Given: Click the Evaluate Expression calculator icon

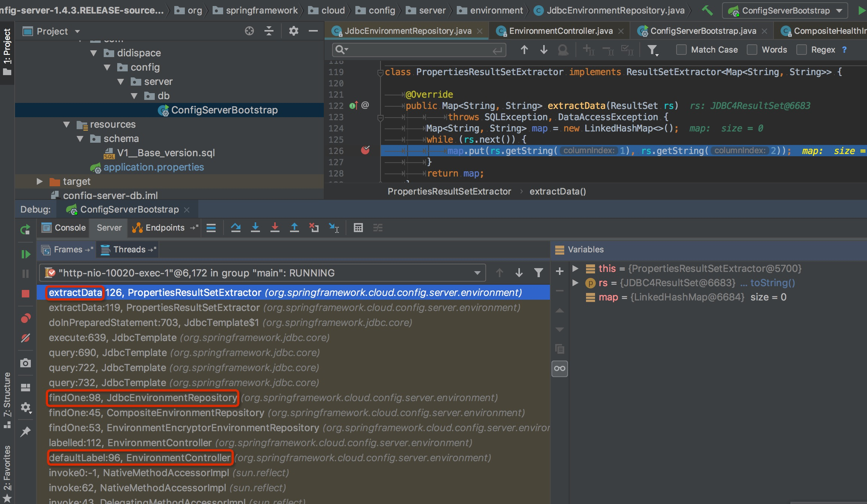Looking at the screenshot, I should point(358,228).
